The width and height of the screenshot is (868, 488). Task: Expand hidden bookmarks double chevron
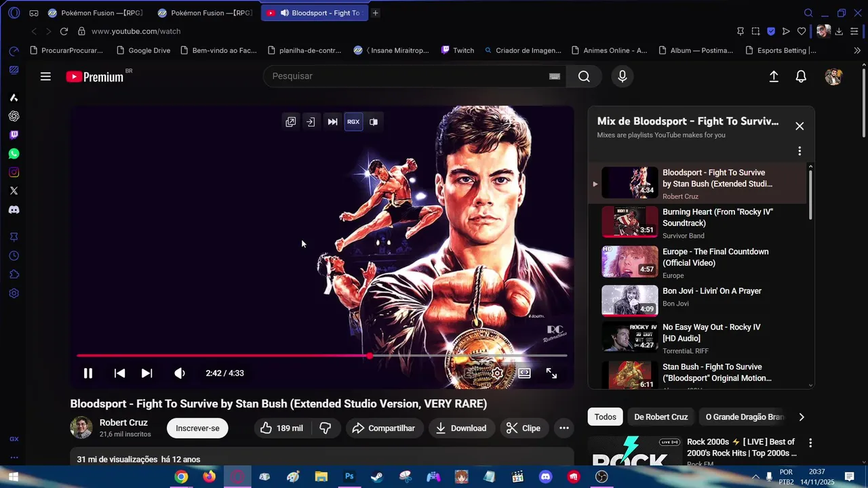point(856,50)
